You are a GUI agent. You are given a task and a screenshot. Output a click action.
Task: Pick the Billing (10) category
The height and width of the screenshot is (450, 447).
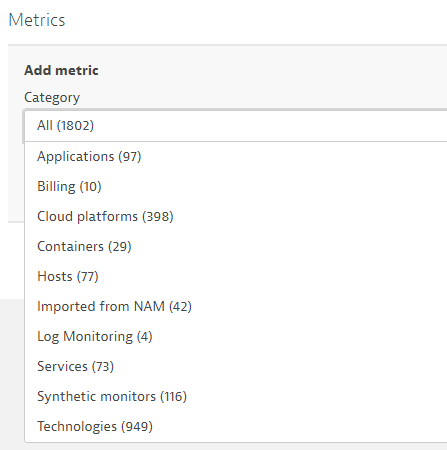236,186
